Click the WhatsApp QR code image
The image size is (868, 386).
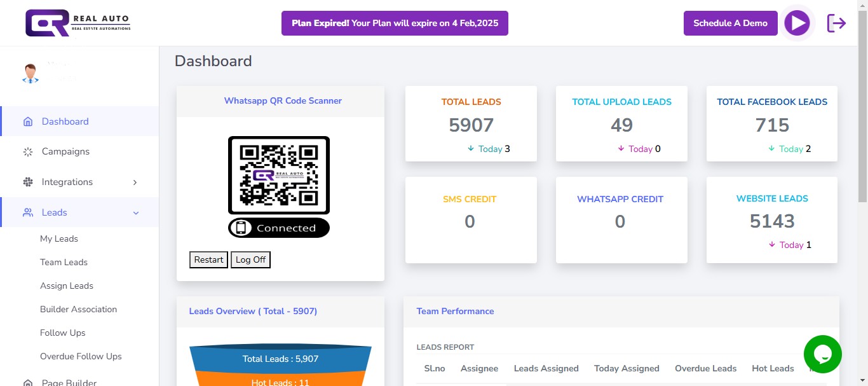tap(279, 175)
